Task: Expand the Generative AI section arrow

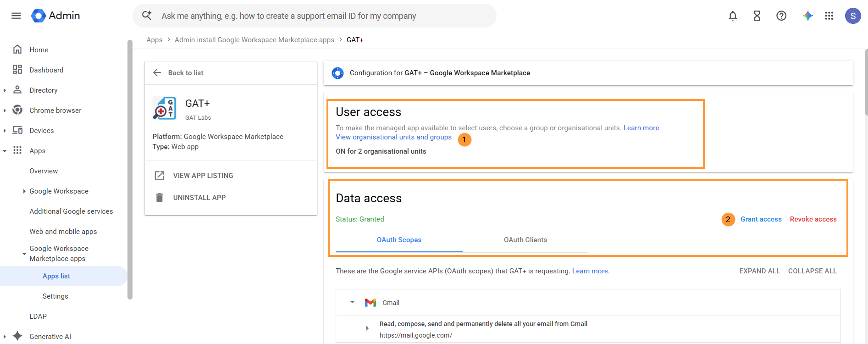Action: tap(5, 336)
